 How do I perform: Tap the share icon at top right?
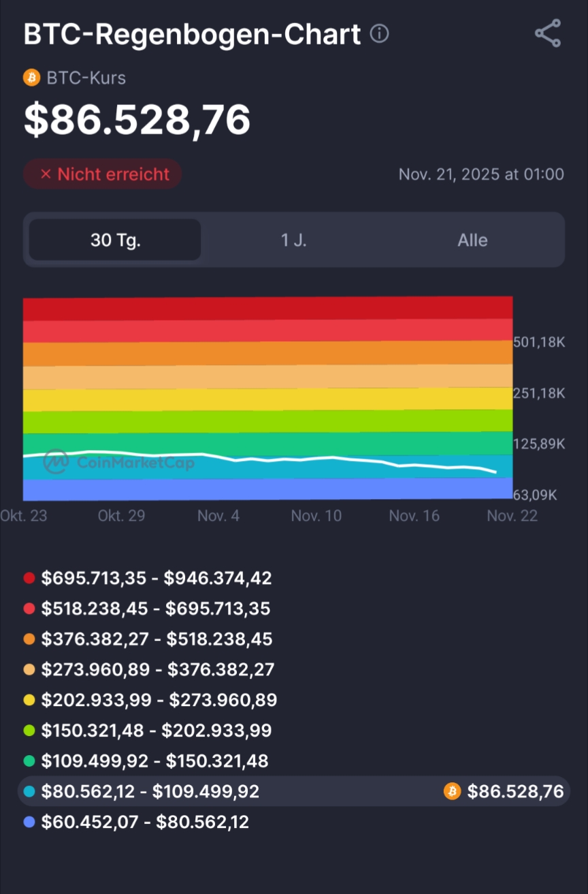(547, 33)
